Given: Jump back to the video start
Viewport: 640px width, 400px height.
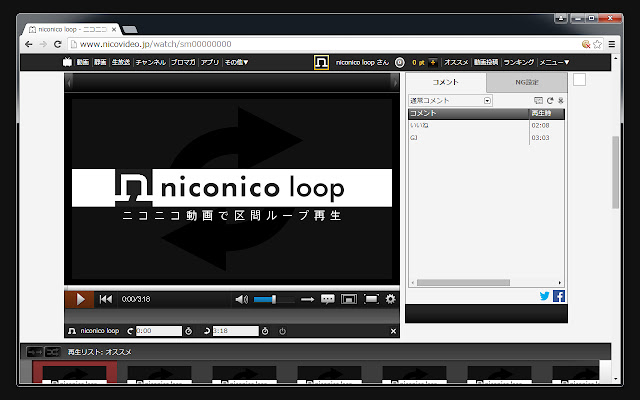Looking at the screenshot, I should (x=105, y=299).
